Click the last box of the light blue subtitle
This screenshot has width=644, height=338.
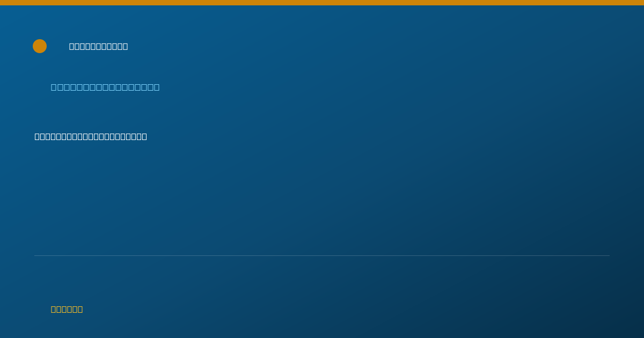[156, 87]
